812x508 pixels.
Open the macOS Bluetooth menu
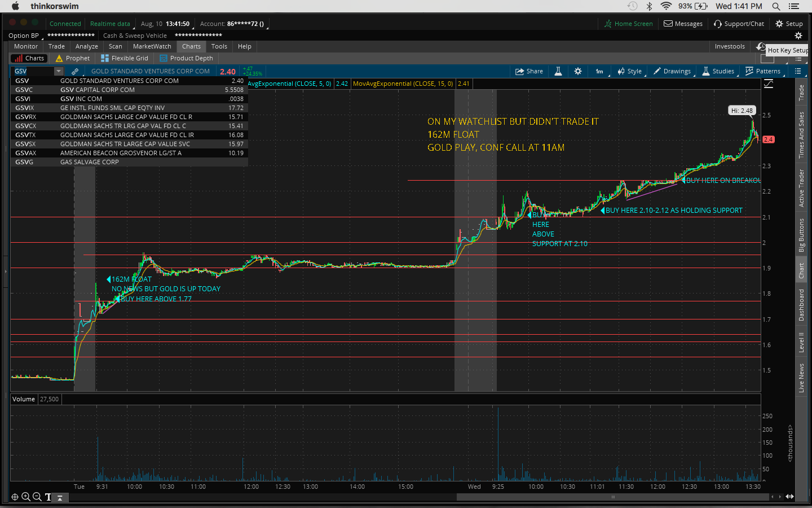[649, 6]
